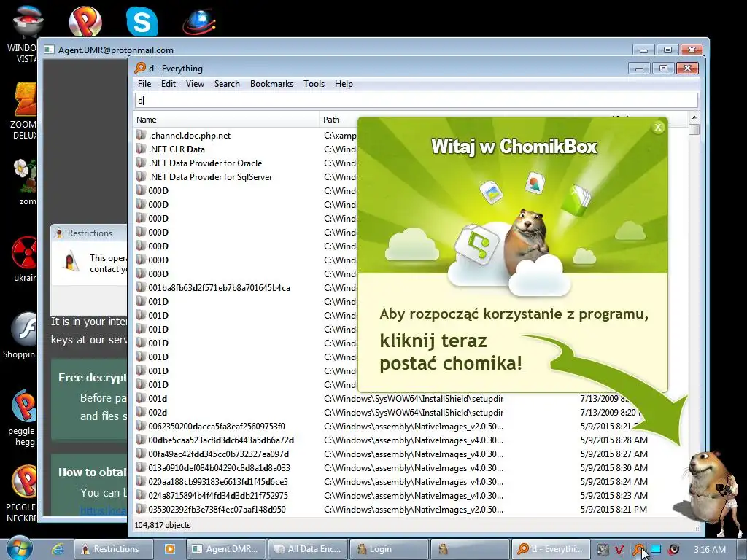Viewport: 747px width, 560px height.
Task: Click the Everything search input field
Action: pos(417,100)
